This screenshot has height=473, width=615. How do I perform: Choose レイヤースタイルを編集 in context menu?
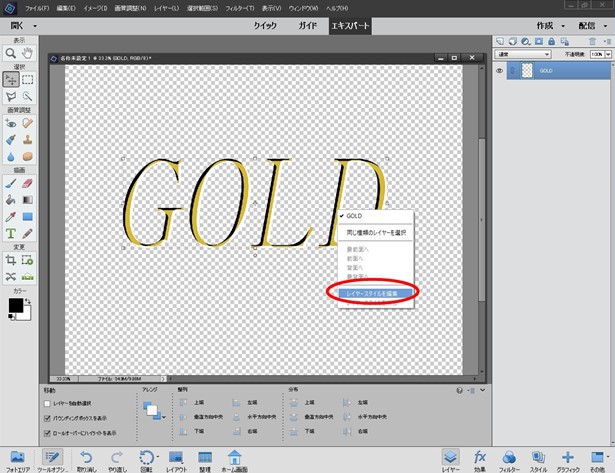[x=375, y=293]
